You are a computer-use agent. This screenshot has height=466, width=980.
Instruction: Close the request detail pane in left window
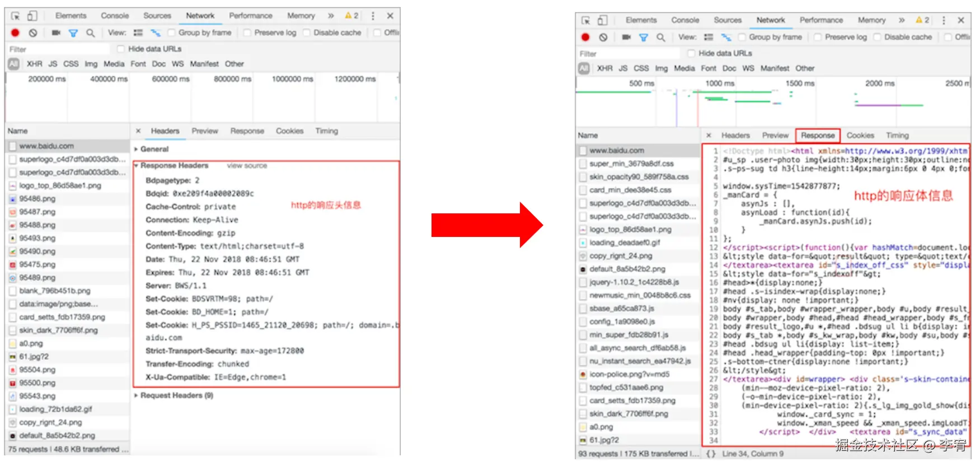click(x=138, y=131)
